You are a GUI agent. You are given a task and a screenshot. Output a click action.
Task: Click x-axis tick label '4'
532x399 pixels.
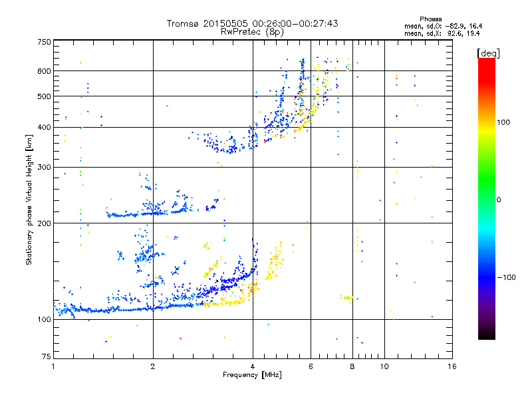[x=253, y=366]
